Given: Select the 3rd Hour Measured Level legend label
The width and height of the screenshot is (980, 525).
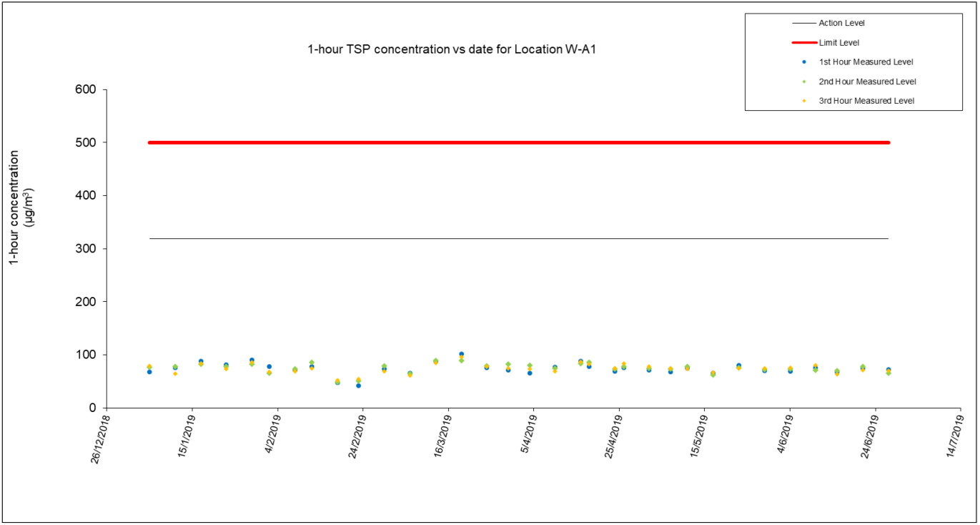Looking at the screenshot, I should 866,101.
